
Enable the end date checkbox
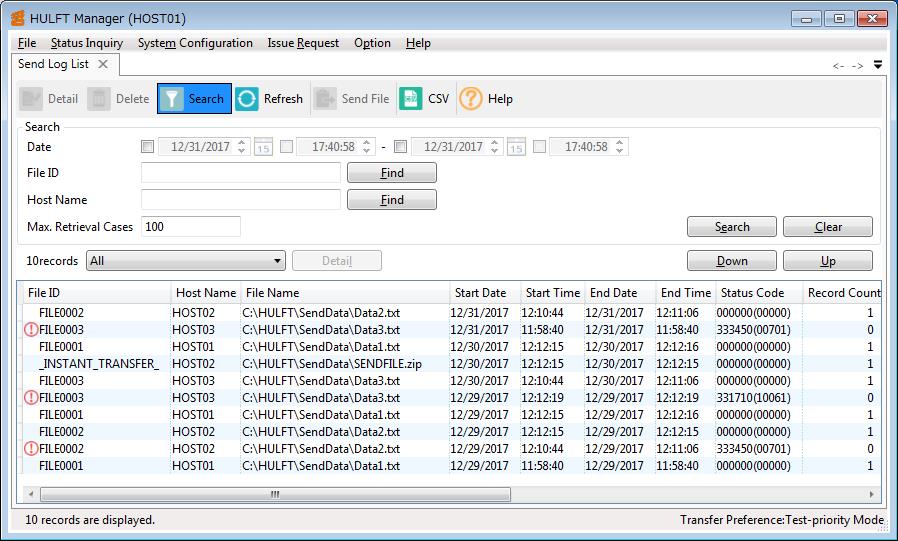[x=400, y=147]
